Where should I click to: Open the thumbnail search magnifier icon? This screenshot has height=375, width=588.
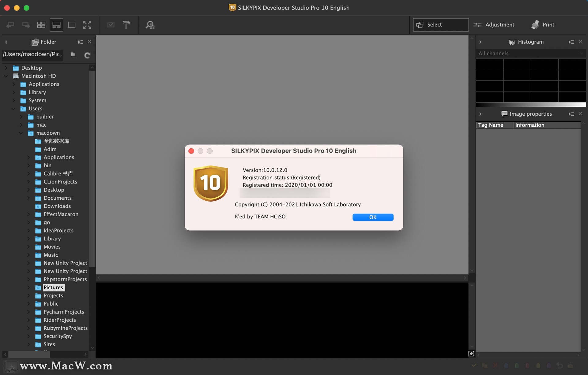point(150,25)
